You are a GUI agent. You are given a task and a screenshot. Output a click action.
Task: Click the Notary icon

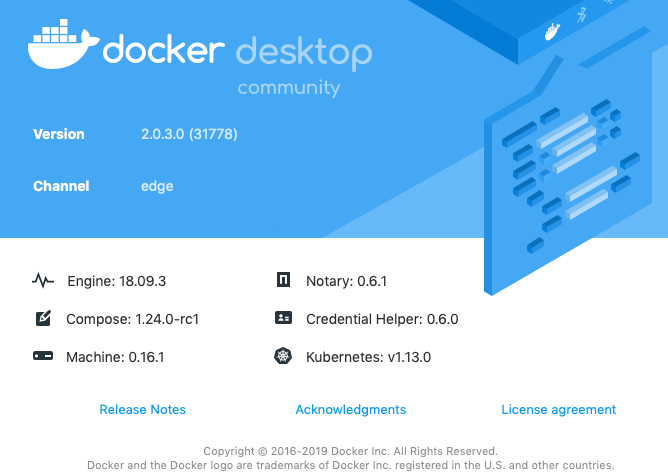coord(283,280)
